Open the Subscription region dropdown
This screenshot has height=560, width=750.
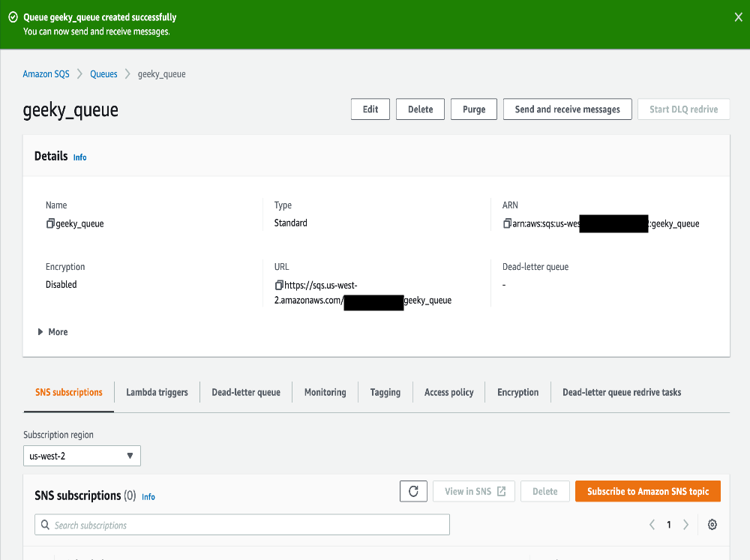click(82, 456)
